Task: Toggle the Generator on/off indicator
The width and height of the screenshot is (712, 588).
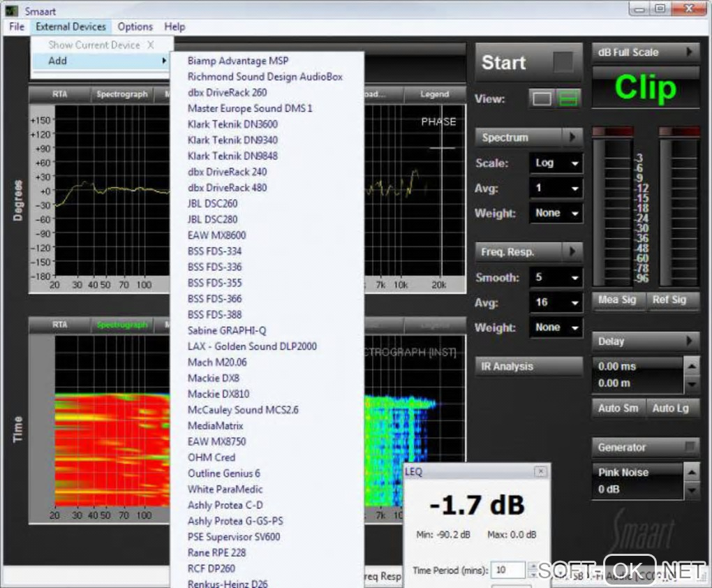Action: (690, 447)
